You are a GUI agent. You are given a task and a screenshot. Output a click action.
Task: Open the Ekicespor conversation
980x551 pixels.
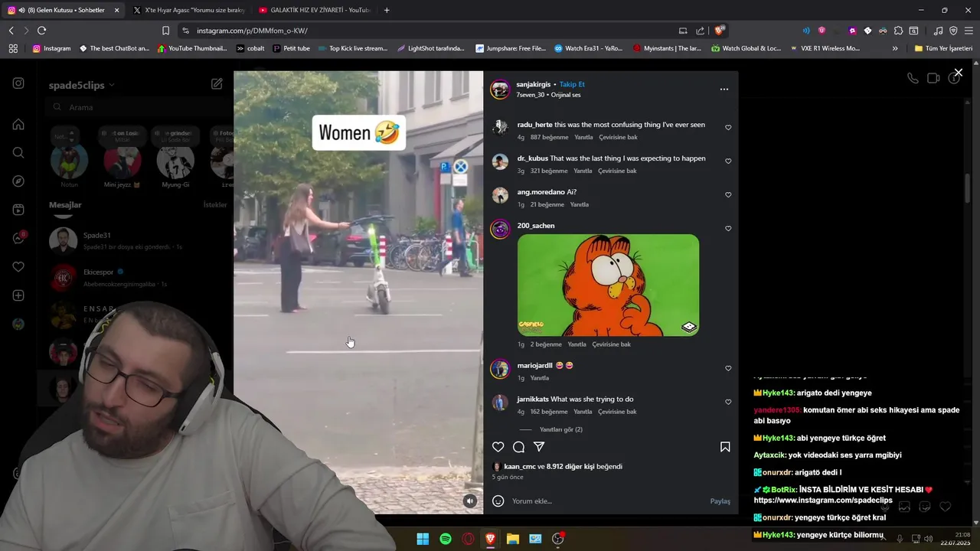coord(135,277)
